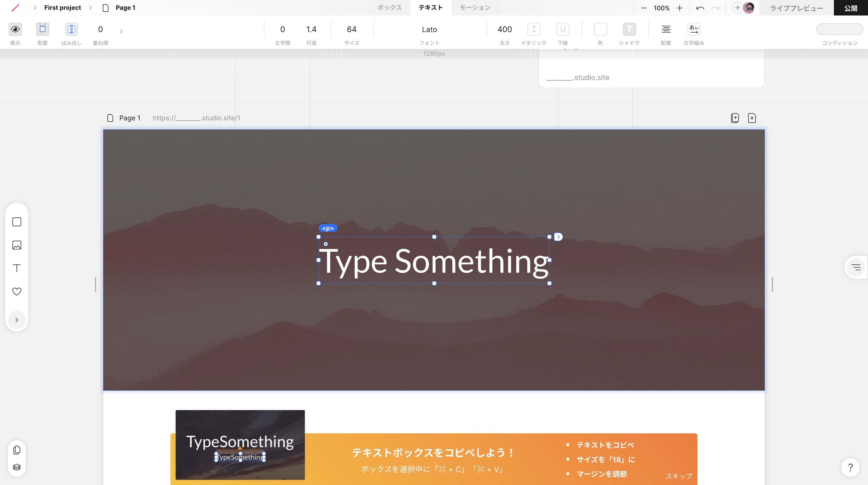Expand the left toolbar chevron
Screen dimensions: 868x485
17,320
